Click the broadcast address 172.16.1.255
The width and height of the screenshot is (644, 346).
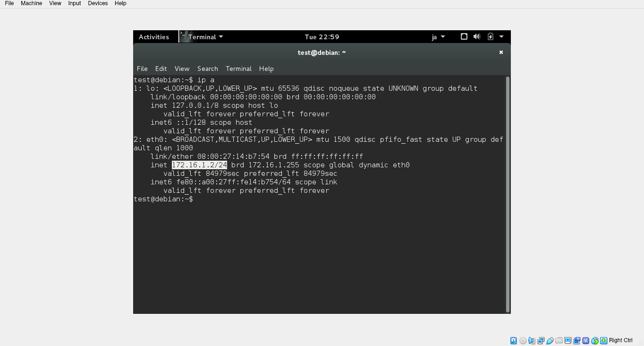point(274,165)
